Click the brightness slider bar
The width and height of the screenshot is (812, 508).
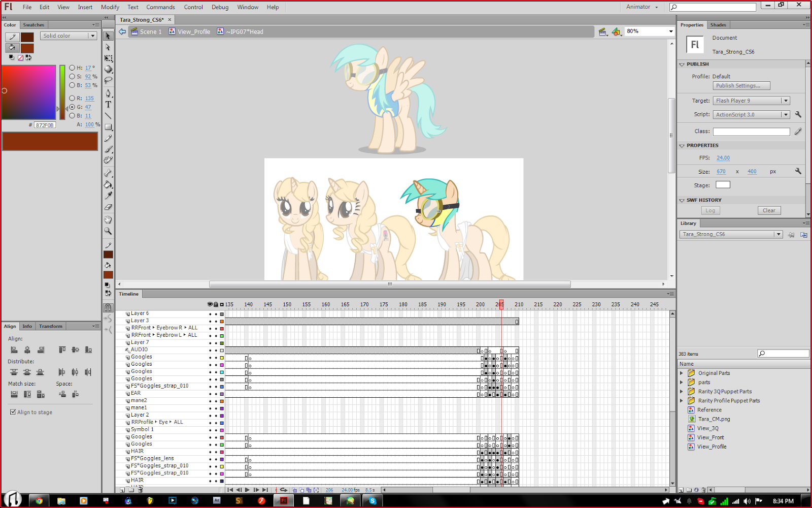(62, 92)
